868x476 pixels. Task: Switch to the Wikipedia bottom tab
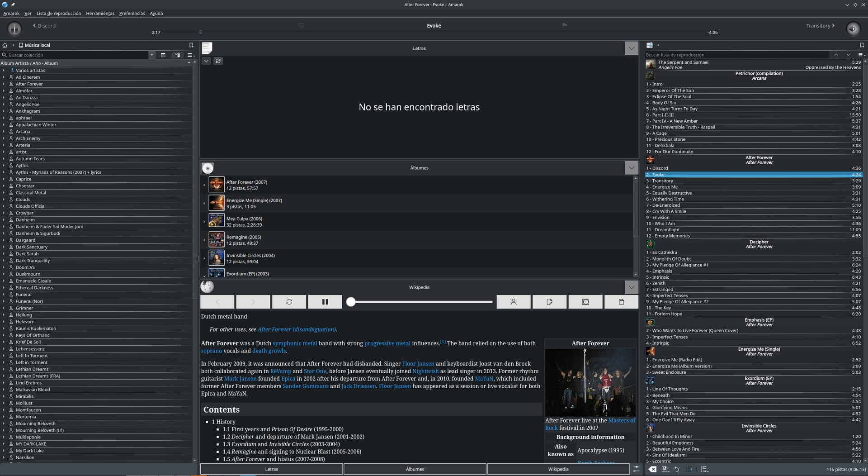coord(558,469)
